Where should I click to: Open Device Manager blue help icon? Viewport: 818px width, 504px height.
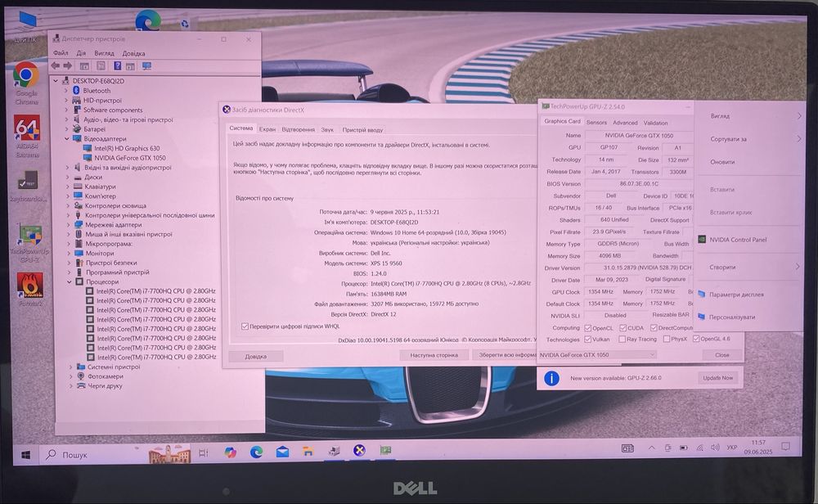point(117,65)
